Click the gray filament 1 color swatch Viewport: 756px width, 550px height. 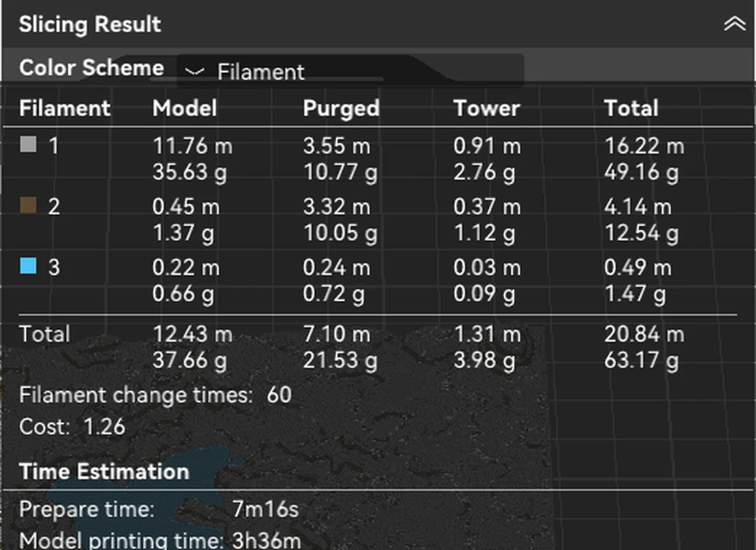point(28,144)
